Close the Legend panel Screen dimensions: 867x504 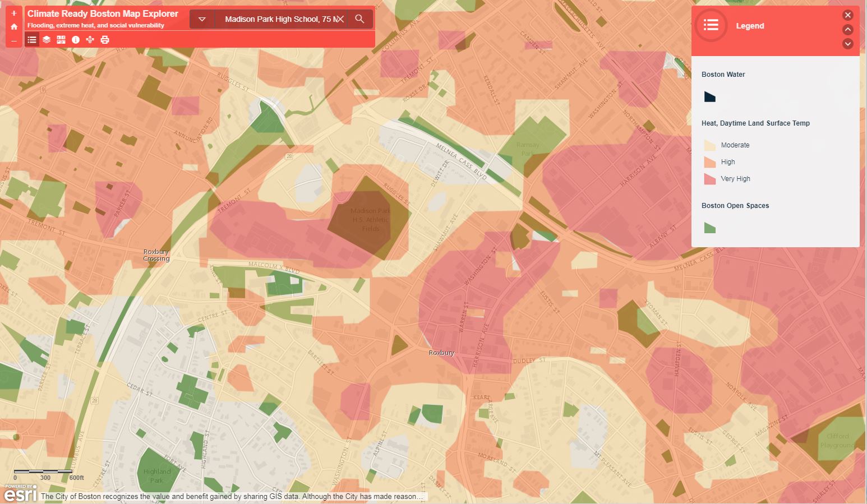pos(847,15)
